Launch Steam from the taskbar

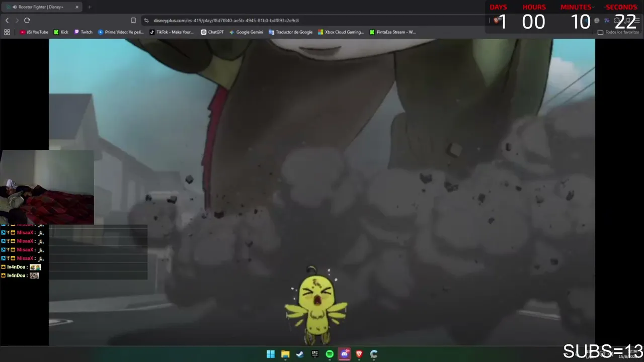[x=300, y=354]
